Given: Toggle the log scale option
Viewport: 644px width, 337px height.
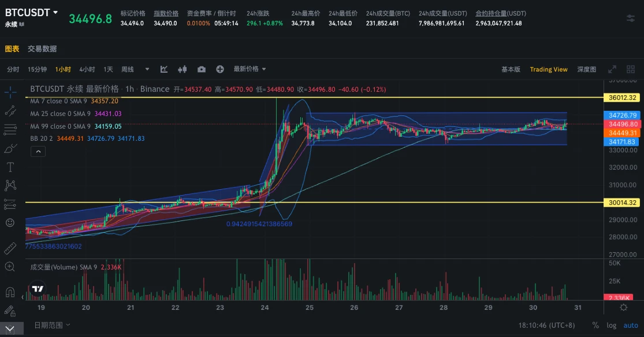Looking at the screenshot, I should point(612,325).
